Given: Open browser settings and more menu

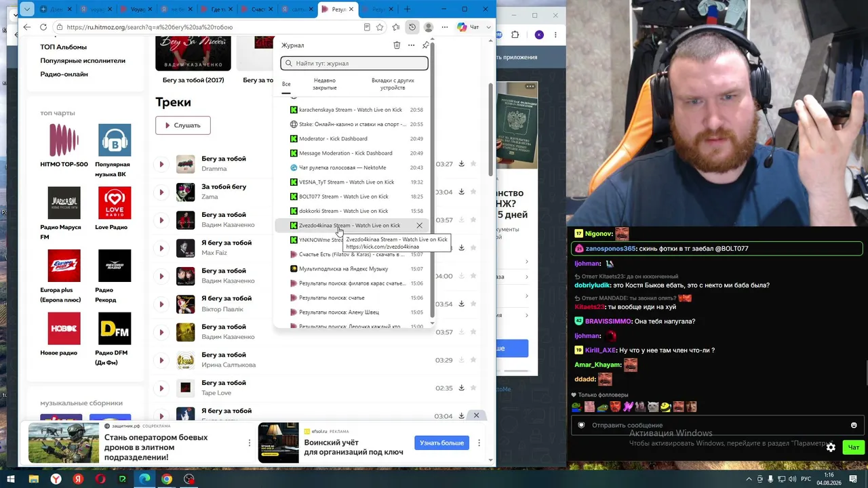Looking at the screenshot, I should click(x=445, y=27).
